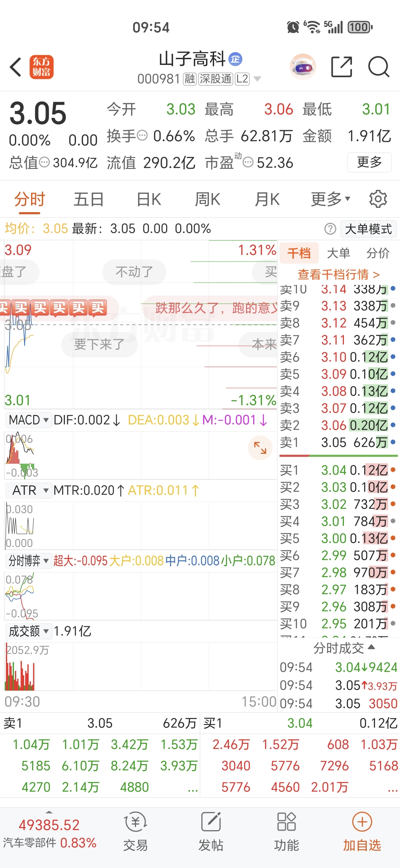Open the MACD indicator dropdown
This screenshot has width=400, height=868.
point(29,420)
